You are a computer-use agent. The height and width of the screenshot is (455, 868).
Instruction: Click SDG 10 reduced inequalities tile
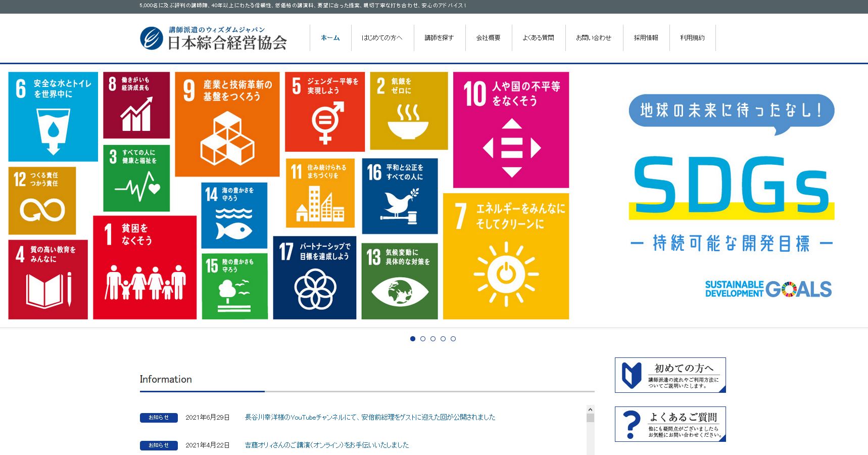(511, 130)
